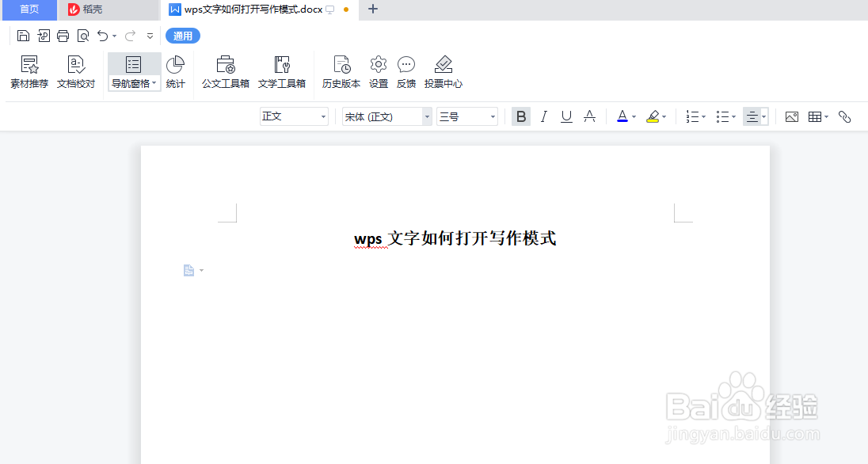Image resolution: width=868 pixels, height=464 pixels.
Task: Toggle center alignment button
Action: 752,117
